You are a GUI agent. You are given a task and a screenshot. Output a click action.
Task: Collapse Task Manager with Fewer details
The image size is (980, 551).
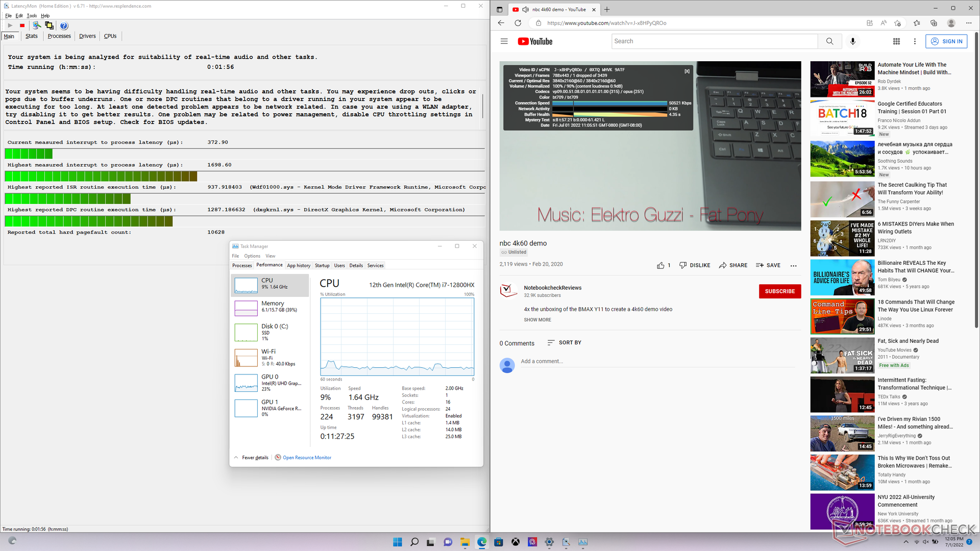(x=255, y=458)
